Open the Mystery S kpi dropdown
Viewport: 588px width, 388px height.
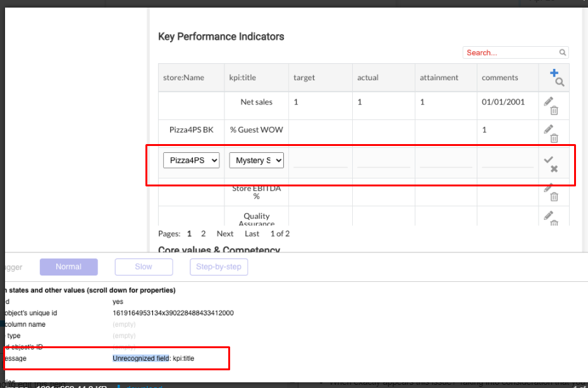pos(257,161)
